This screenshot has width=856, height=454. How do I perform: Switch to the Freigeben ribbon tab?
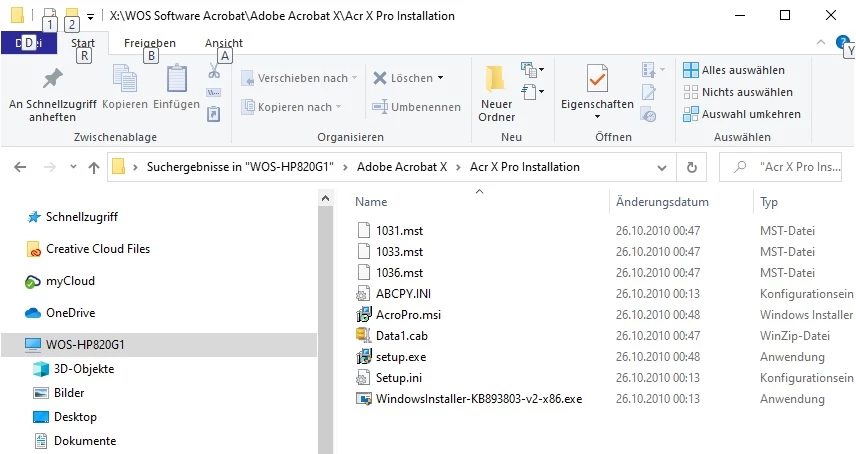(x=150, y=43)
